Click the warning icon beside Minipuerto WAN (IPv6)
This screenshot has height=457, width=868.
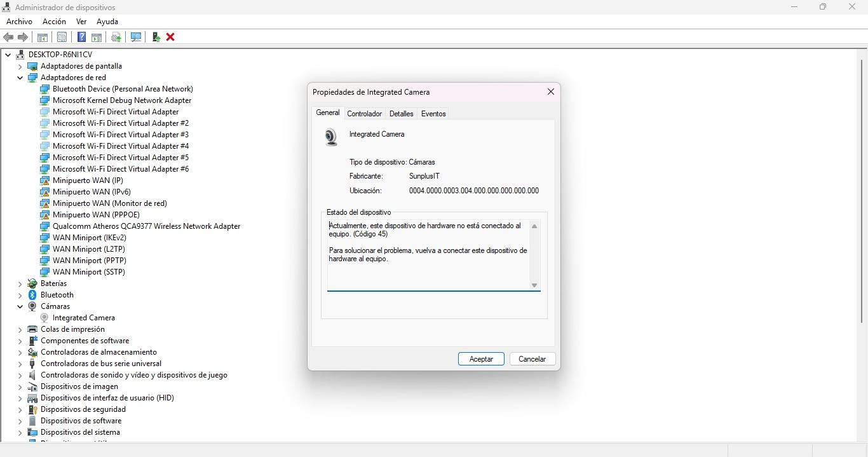click(x=44, y=192)
